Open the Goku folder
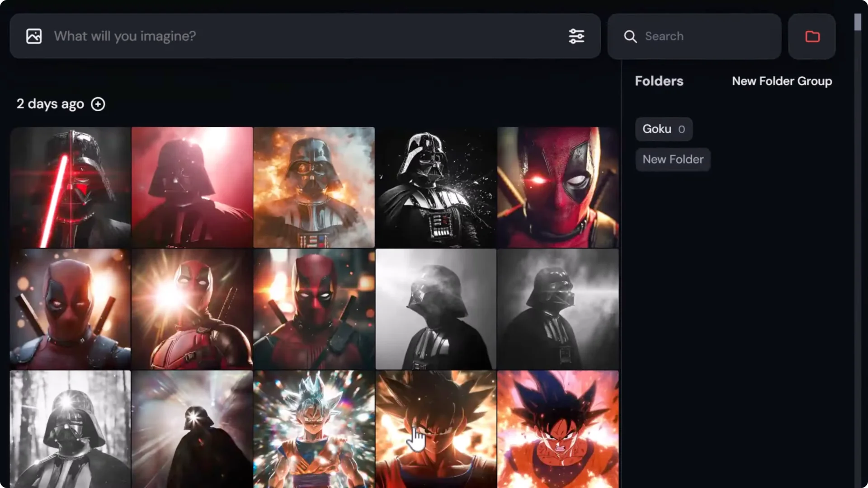Screen dimensions: 868x488 663,129
